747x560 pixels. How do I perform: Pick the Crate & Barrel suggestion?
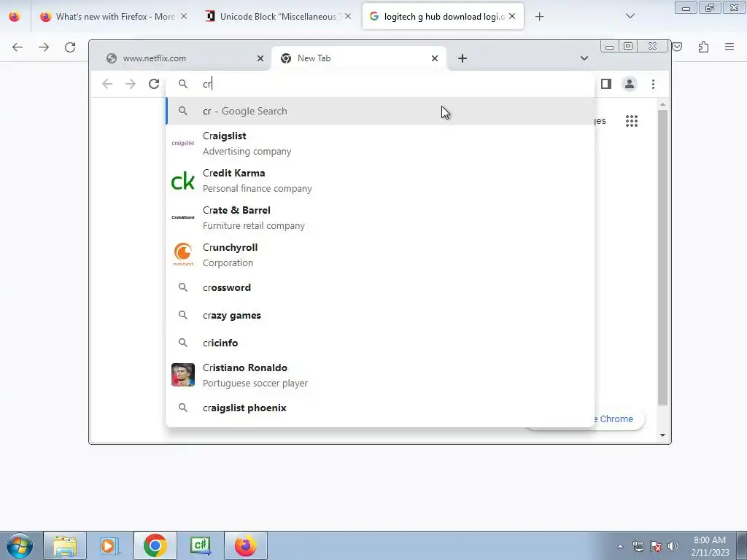(379, 217)
